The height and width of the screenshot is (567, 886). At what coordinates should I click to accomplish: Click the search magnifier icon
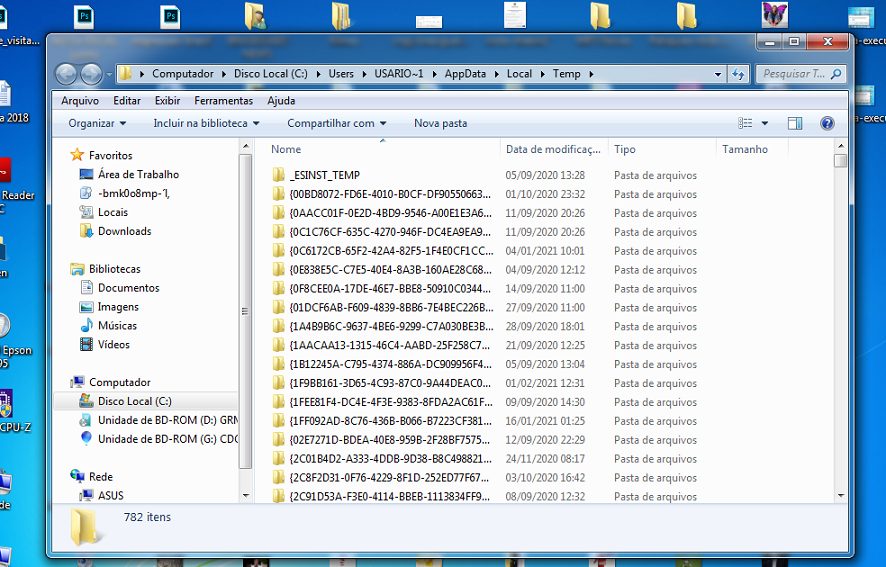836,73
